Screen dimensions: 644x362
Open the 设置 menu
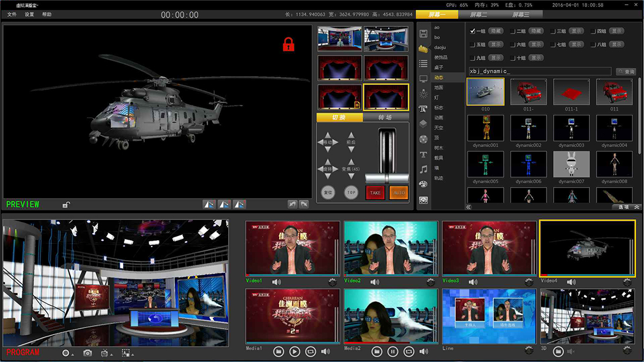pos(29,14)
